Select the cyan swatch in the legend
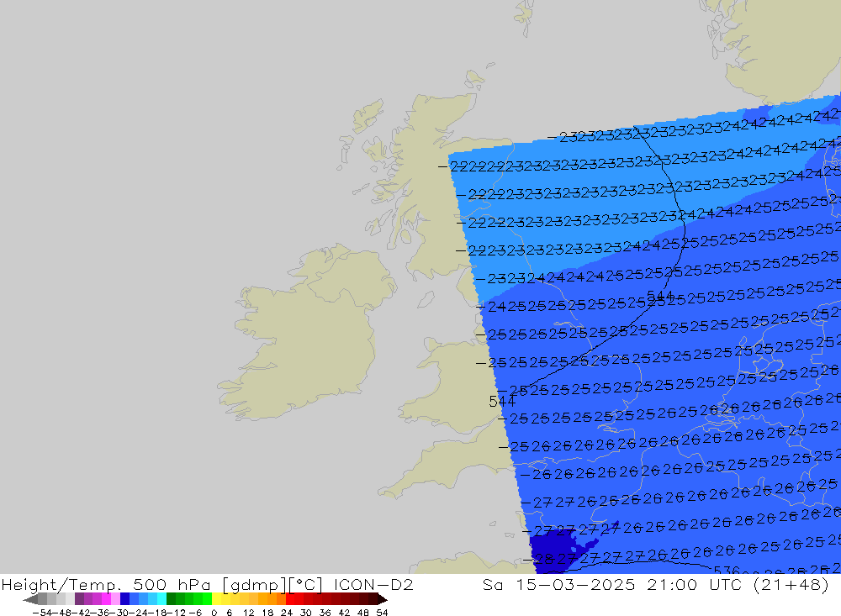This screenshot has height=616, width=841. click(x=161, y=599)
